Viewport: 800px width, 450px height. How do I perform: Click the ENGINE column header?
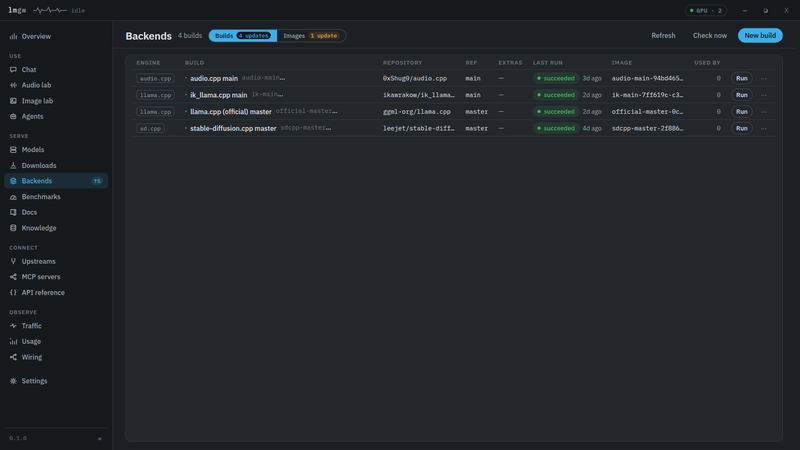[148, 63]
